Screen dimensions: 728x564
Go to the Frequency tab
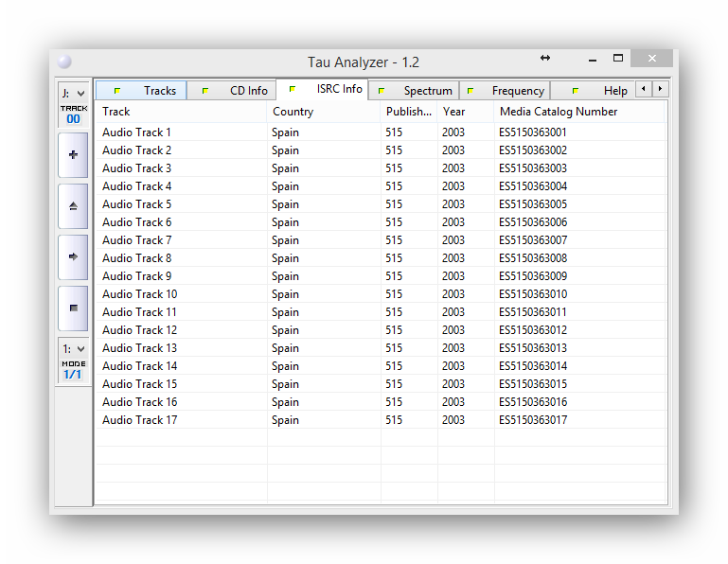click(x=506, y=91)
